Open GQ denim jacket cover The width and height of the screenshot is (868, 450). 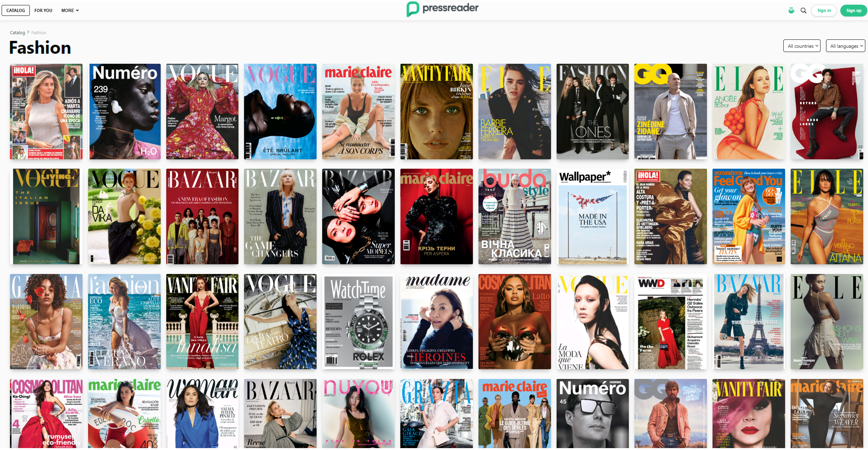click(x=671, y=414)
